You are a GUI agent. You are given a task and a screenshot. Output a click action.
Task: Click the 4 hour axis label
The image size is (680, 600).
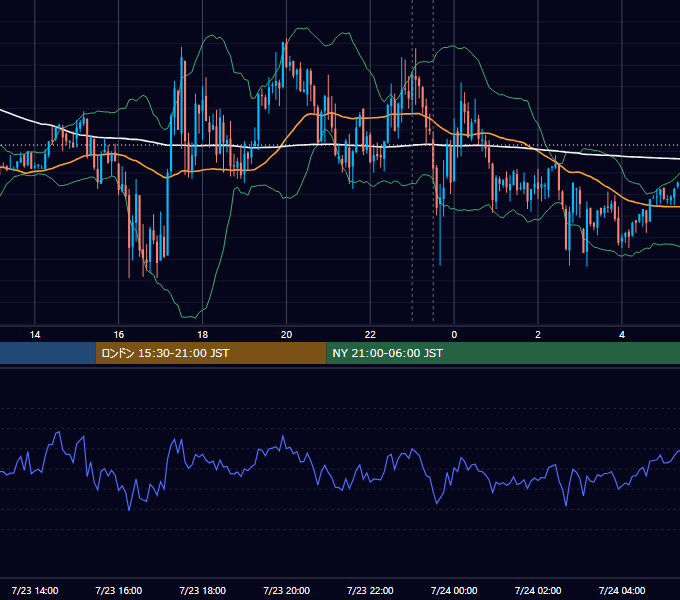(622, 335)
